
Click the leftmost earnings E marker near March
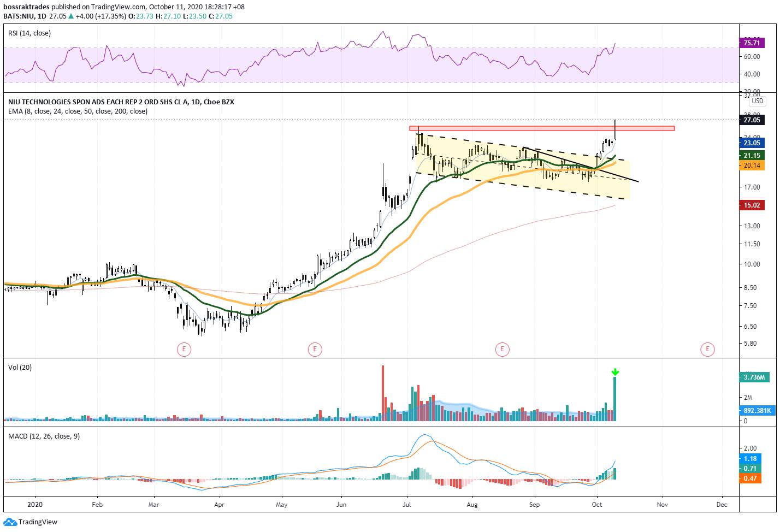point(184,348)
